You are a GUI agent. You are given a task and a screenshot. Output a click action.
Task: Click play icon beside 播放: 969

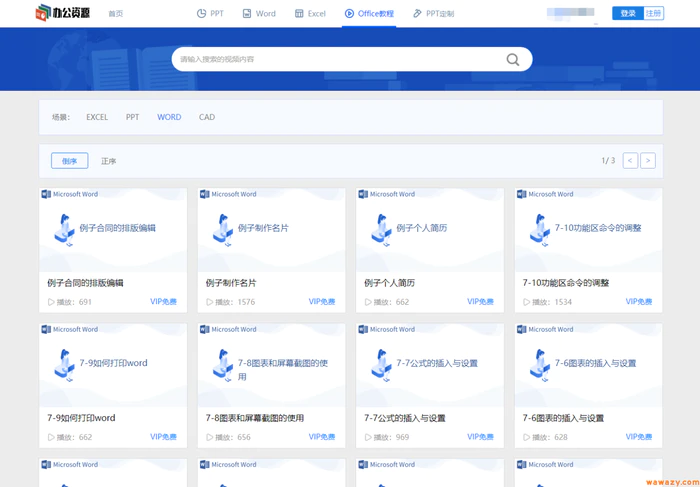click(x=368, y=437)
